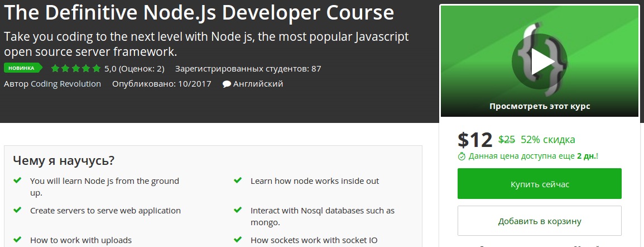This screenshot has height=247, width=644.
Task: Click checkmark beside 'Learn how node works'
Action: tap(237, 180)
